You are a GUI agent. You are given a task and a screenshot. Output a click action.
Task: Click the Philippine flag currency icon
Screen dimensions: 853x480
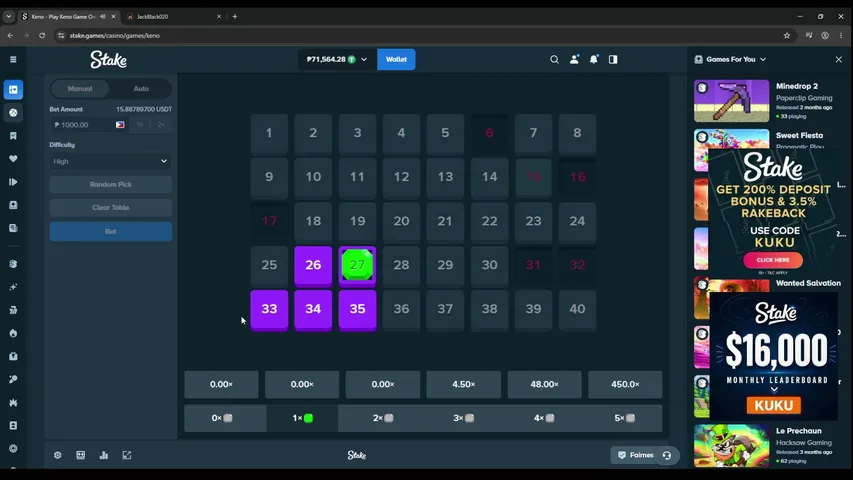point(120,125)
